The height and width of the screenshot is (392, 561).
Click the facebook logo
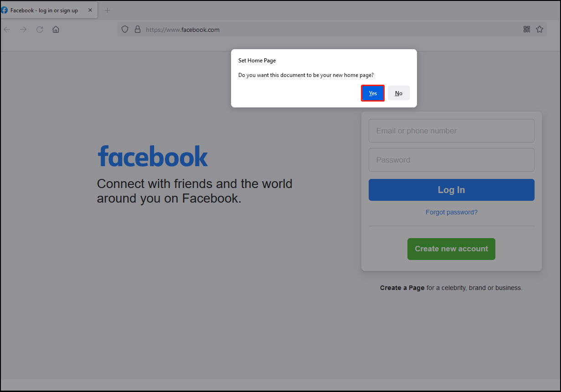(x=153, y=156)
